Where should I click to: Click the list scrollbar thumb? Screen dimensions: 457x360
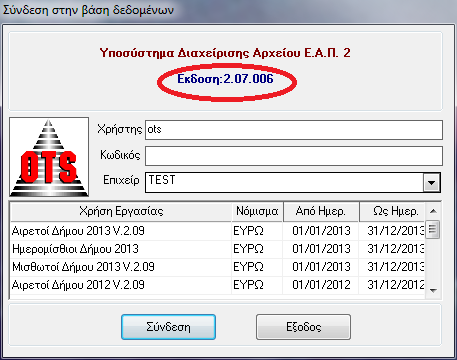click(x=433, y=229)
